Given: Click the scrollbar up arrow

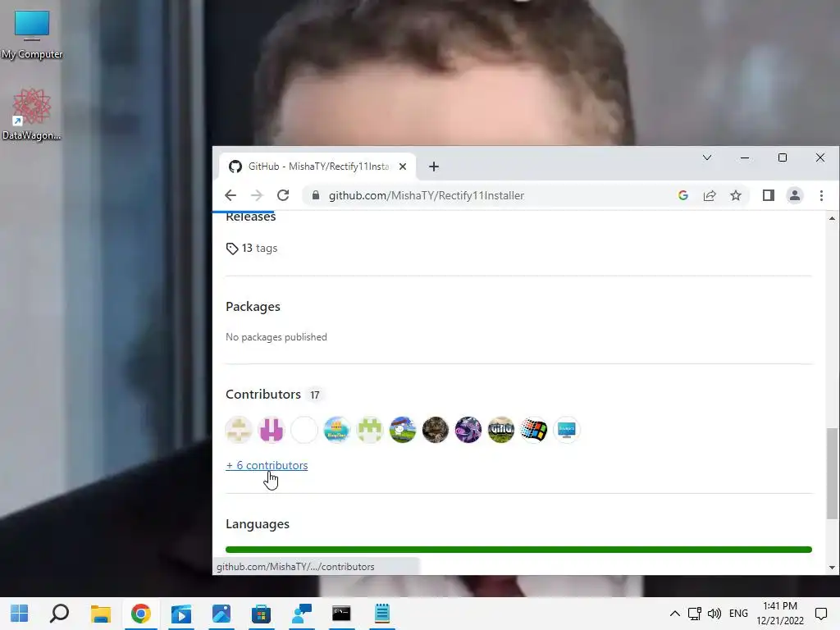Looking at the screenshot, I should click(x=832, y=218).
